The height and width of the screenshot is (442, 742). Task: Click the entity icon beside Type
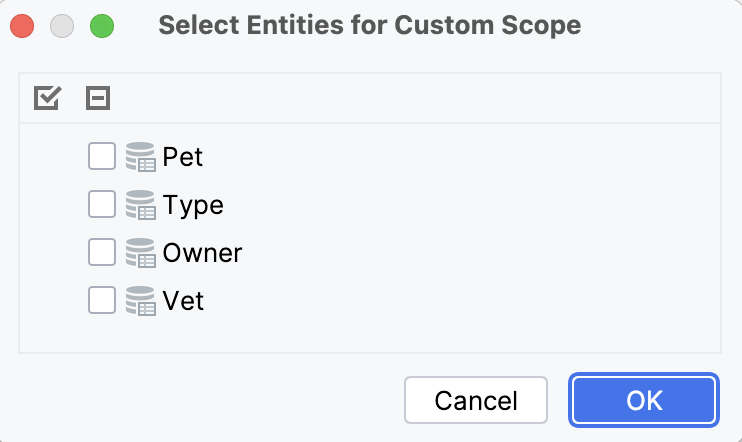click(x=141, y=205)
